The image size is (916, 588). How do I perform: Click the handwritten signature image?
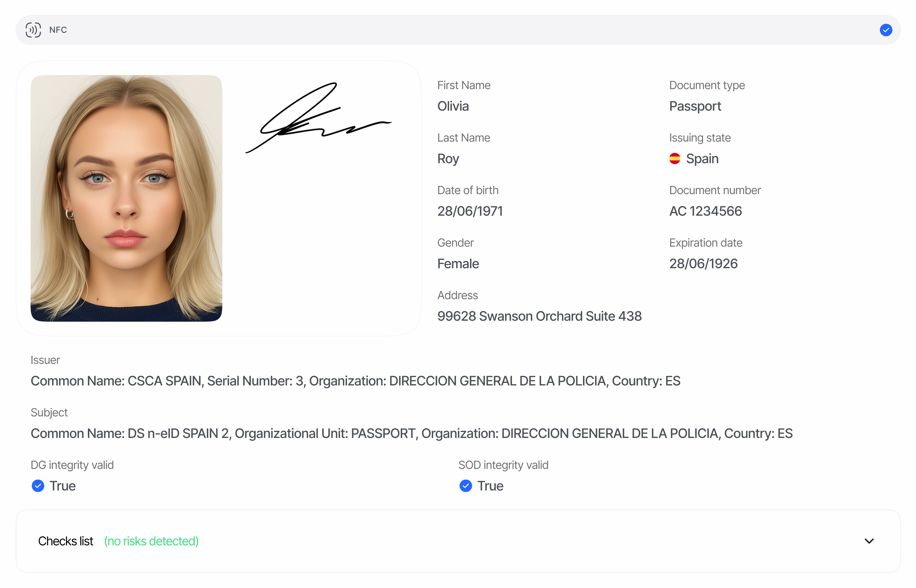[318, 117]
